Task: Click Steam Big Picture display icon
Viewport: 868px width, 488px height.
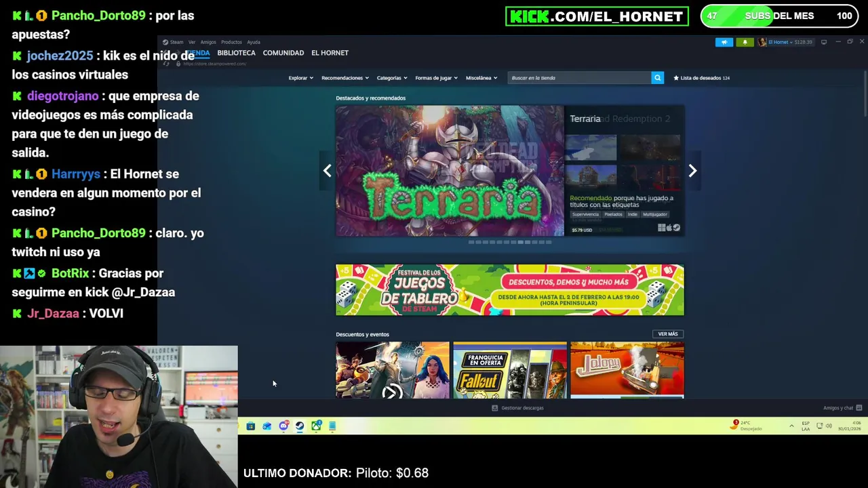Action: pos(824,42)
